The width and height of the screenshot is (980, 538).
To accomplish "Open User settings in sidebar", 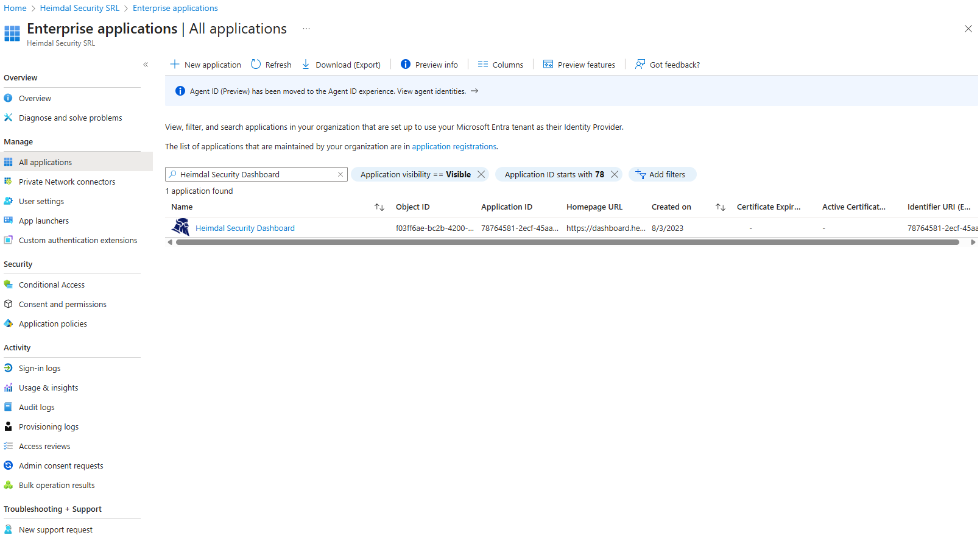I will [x=41, y=201].
